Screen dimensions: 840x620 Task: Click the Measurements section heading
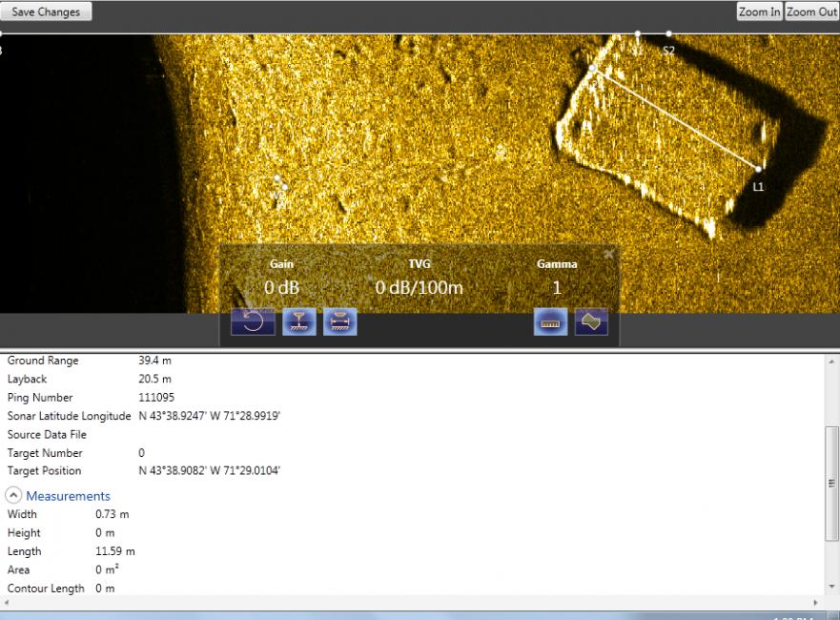point(68,496)
